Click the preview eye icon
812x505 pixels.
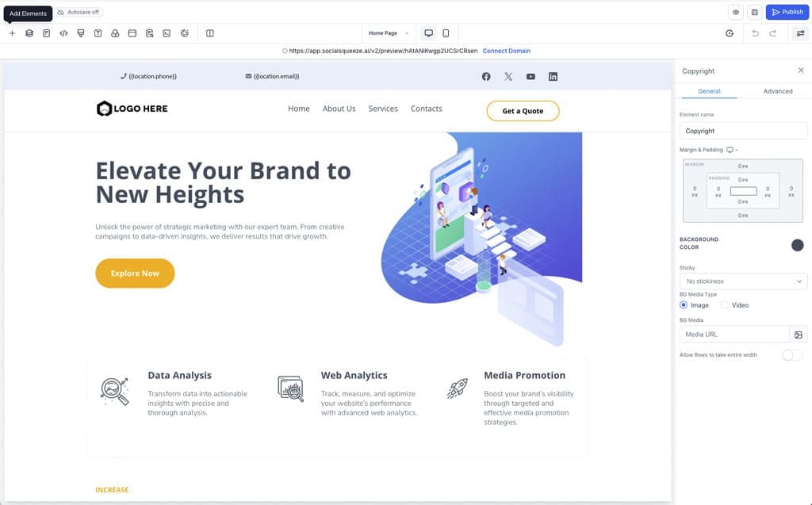coord(736,12)
